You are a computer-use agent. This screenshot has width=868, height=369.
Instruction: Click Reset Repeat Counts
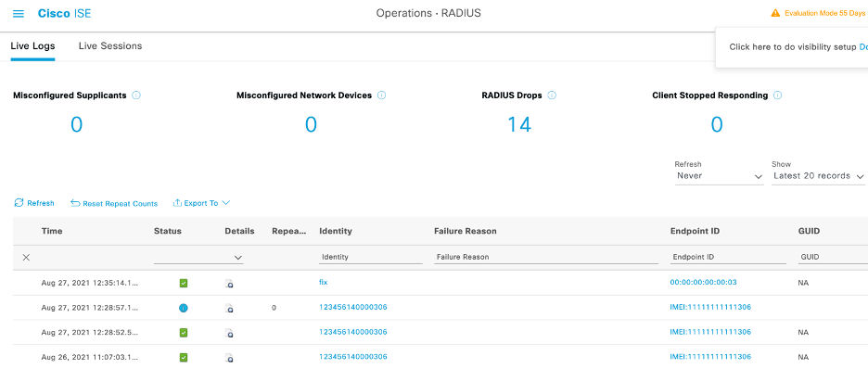click(x=114, y=203)
